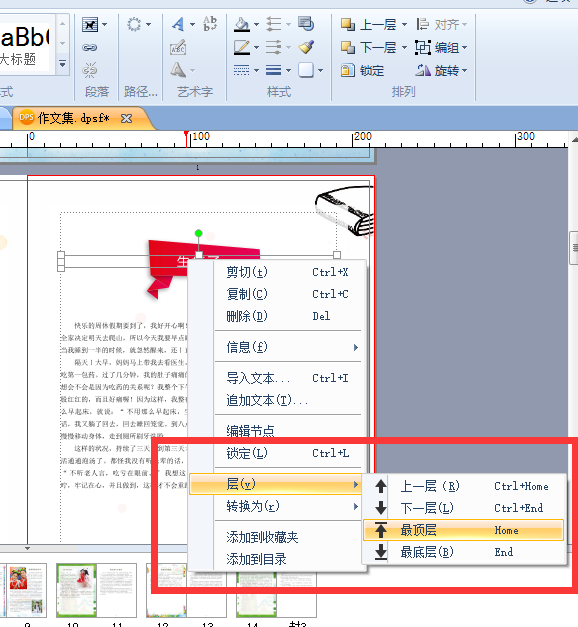Click the green rotation handle above the text box

click(198, 233)
